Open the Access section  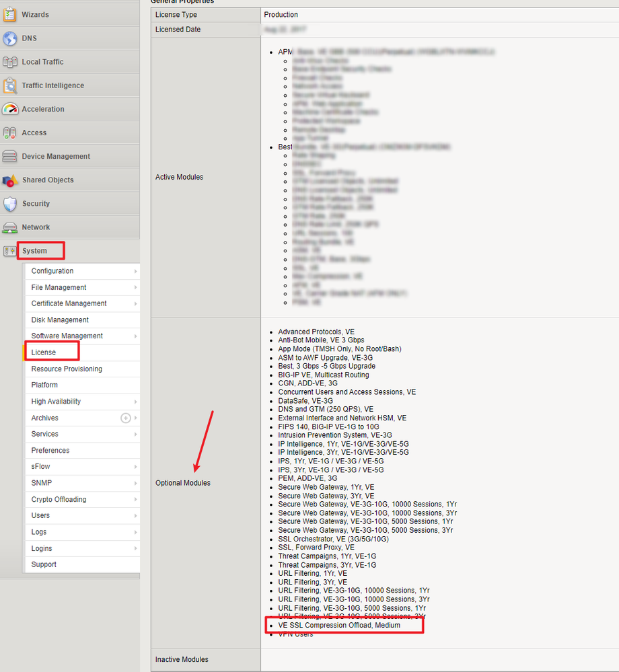34,133
